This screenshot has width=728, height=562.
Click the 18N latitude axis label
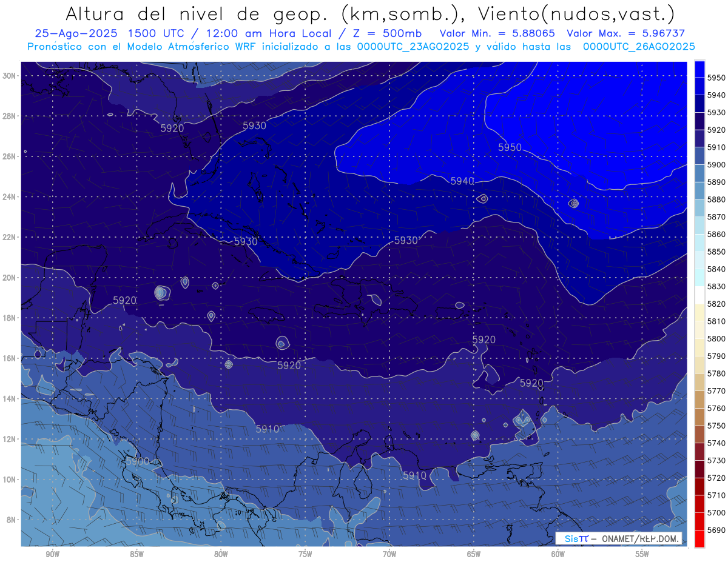9,318
